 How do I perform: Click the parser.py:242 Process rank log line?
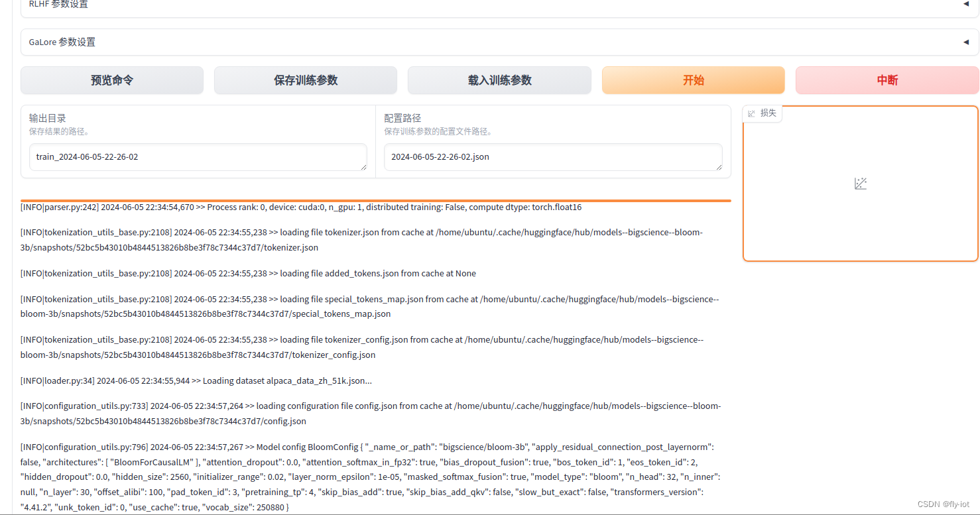[x=301, y=207]
